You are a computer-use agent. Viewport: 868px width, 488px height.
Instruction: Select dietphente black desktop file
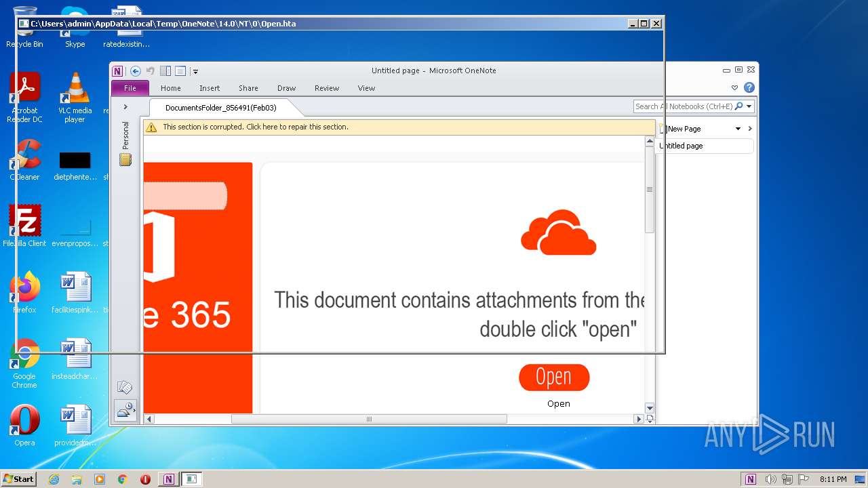[x=75, y=167]
